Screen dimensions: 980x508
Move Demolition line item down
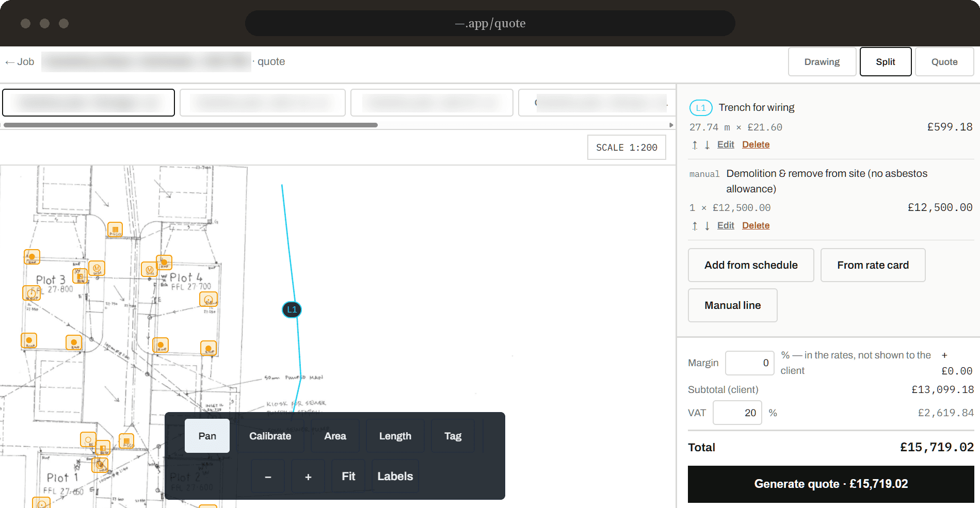707,226
